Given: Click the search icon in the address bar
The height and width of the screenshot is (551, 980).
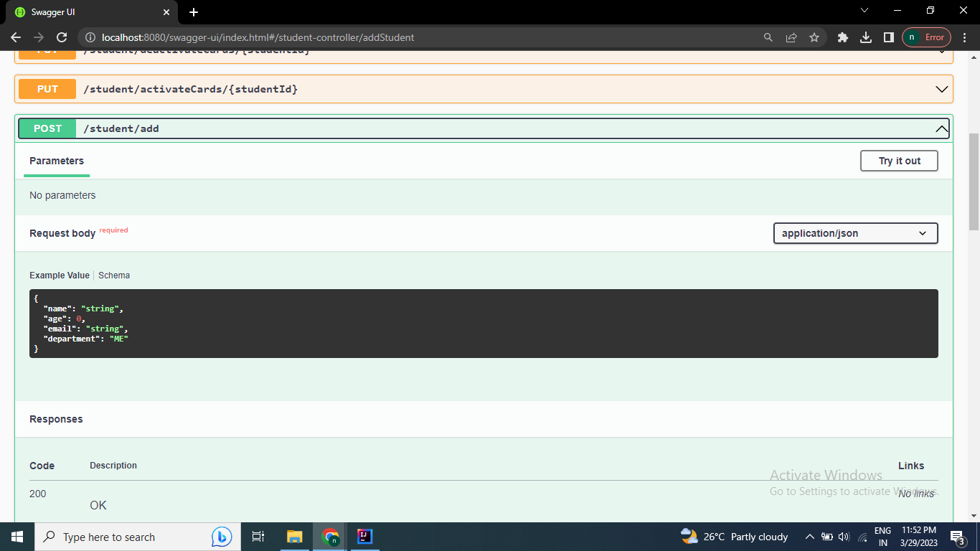Looking at the screenshot, I should click(768, 37).
